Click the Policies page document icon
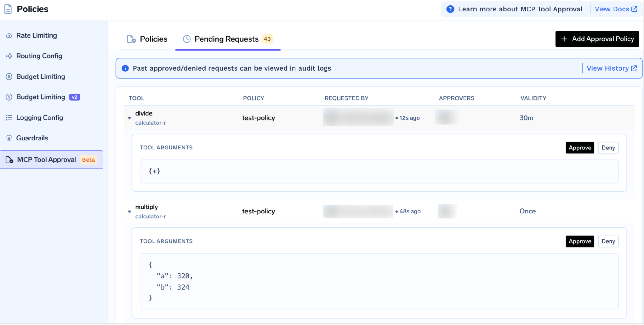Viewport: 644px width, 325px height. pyautogui.click(x=8, y=9)
